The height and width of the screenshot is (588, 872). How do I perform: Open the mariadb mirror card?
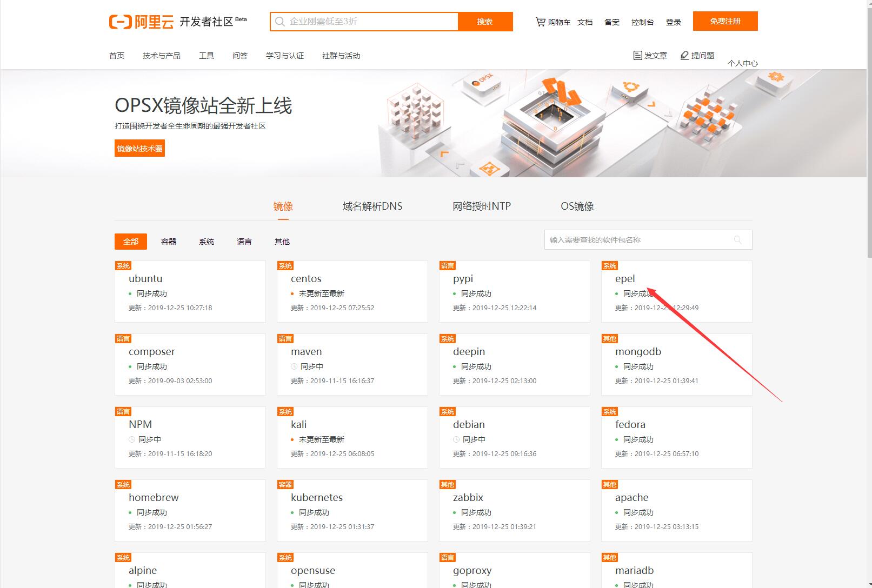pyautogui.click(x=677, y=570)
